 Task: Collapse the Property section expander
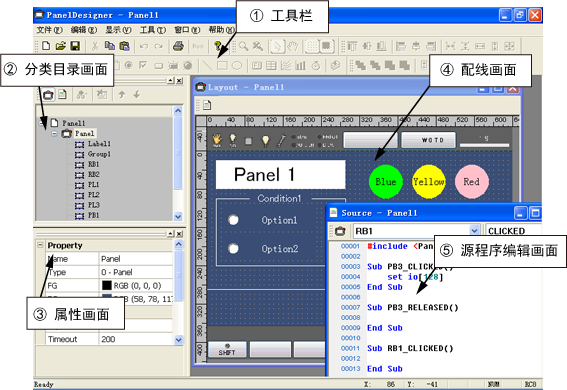(40, 245)
